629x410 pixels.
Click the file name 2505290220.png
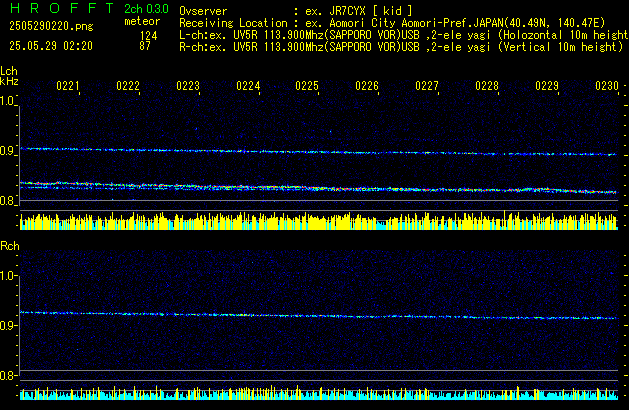click(x=51, y=26)
